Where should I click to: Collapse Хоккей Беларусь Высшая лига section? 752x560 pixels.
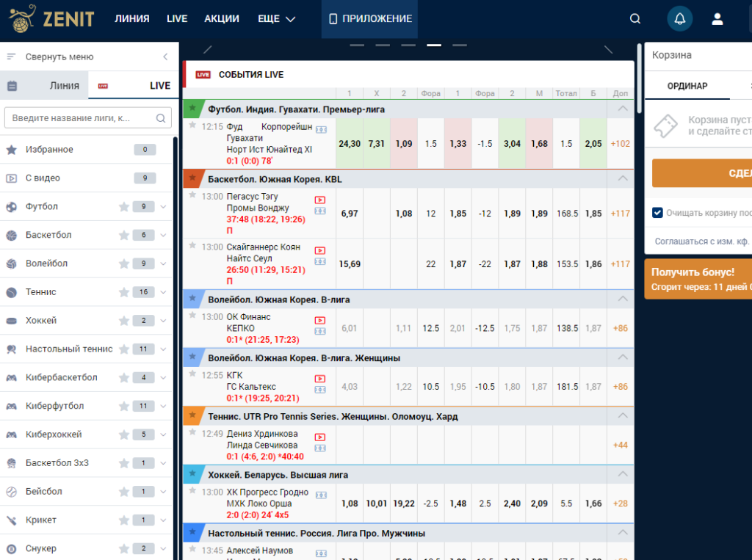623,474
